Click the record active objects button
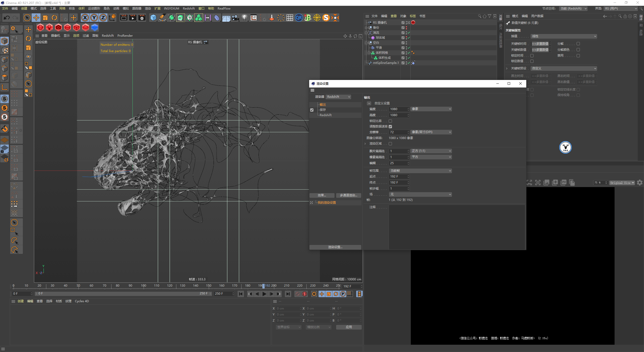Screen dimensions: 644x352 (x=297, y=294)
